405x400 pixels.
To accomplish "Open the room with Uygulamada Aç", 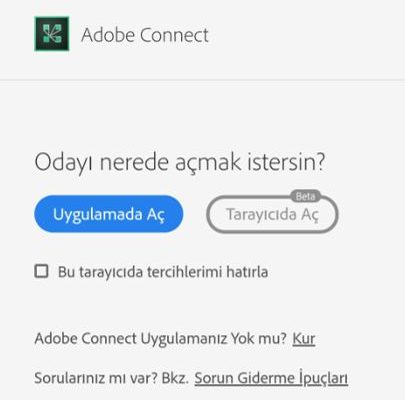I will click(109, 214).
